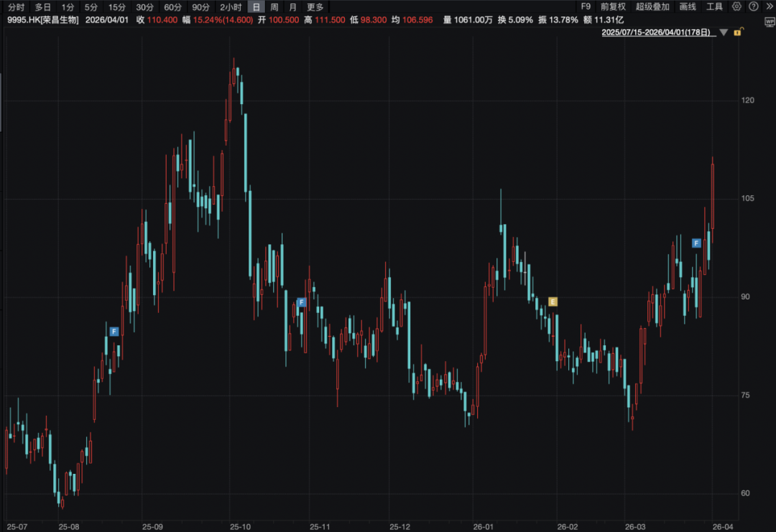The height and width of the screenshot is (532, 776).
Task: Click the F marker near 26-04
Action: (696, 243)
